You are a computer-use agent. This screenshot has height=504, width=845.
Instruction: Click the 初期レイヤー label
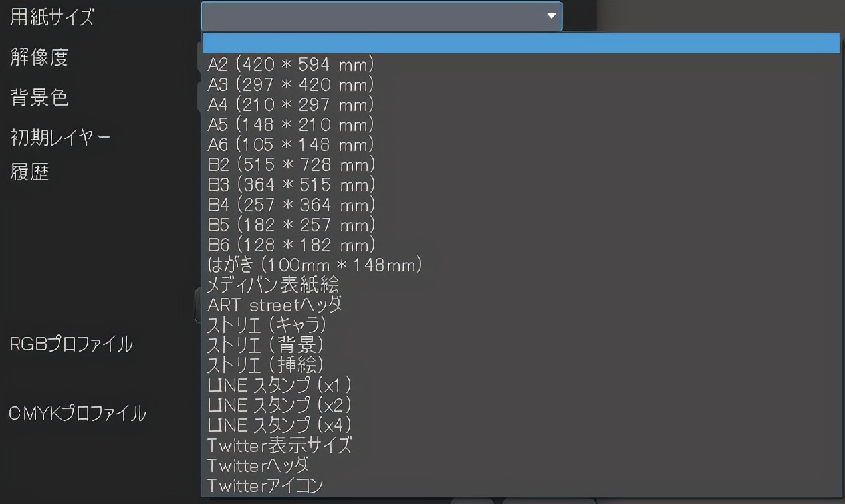click(x=60, y=138)
